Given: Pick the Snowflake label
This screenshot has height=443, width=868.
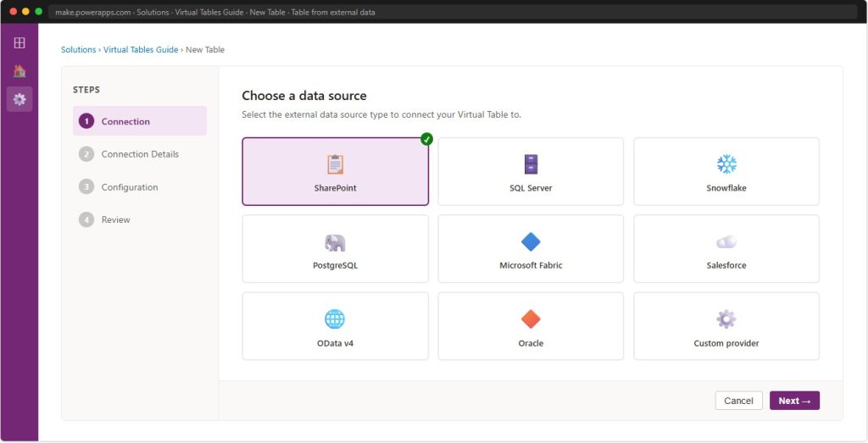Looking at the screenshot, I should (x=726, y=188).
